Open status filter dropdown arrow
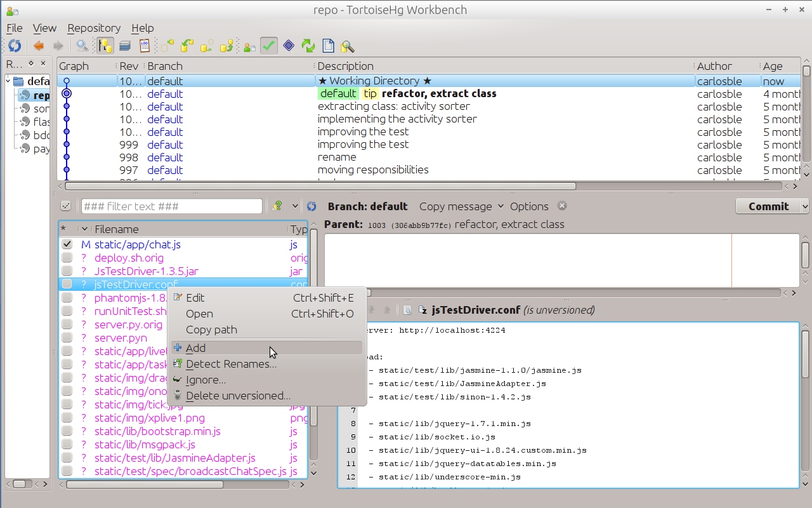 point(295,206)
